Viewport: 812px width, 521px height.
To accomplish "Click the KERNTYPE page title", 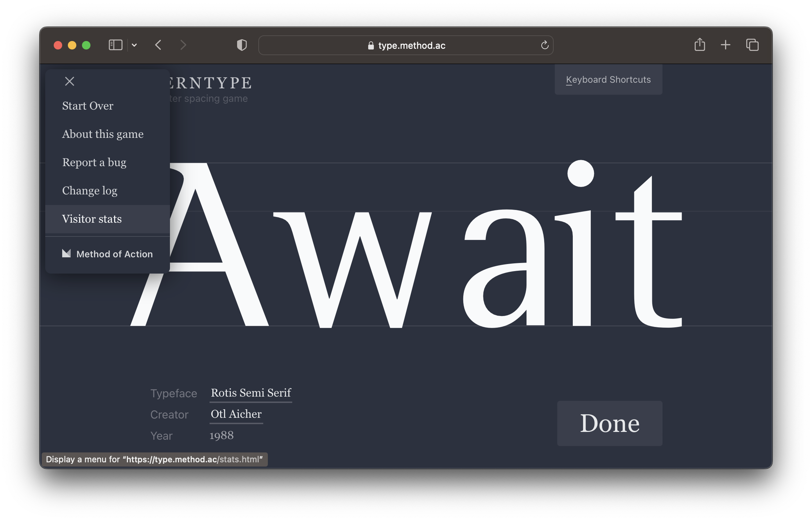I will pyautogui.click(x=211, y=83).
